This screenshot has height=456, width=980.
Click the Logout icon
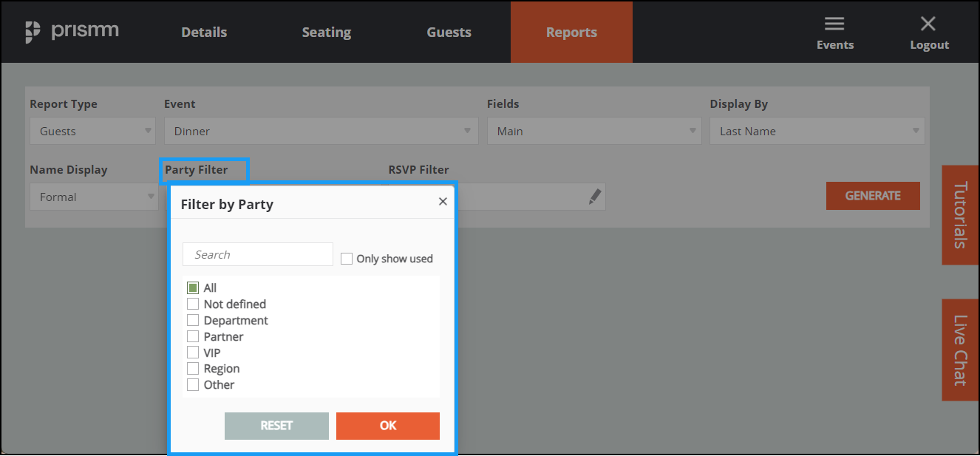[x=928, y=31]
